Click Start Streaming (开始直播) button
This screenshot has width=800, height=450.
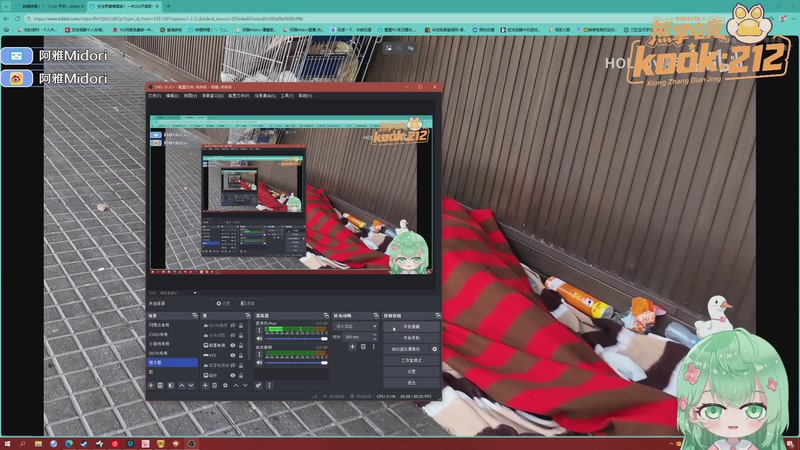(411, 327)
